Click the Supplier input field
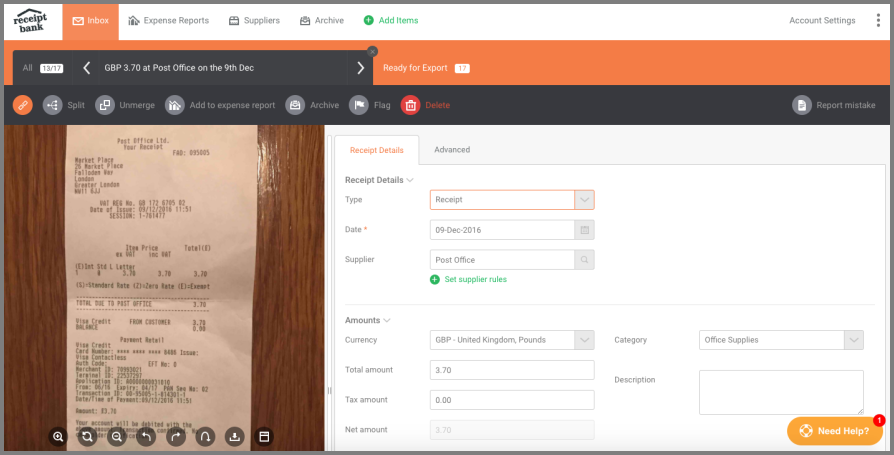Viewport: 894px width, 455px height. click(502, 259)
